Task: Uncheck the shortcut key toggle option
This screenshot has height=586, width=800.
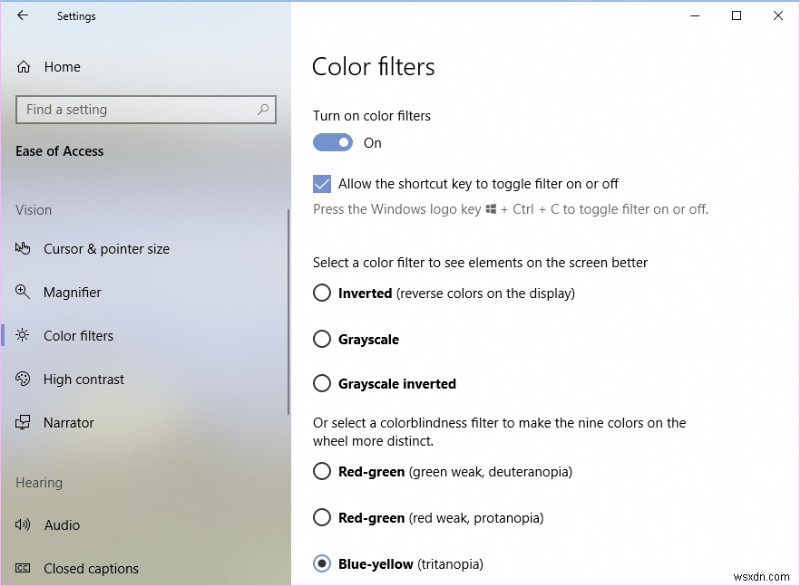Action: click(x=322, y=184)
